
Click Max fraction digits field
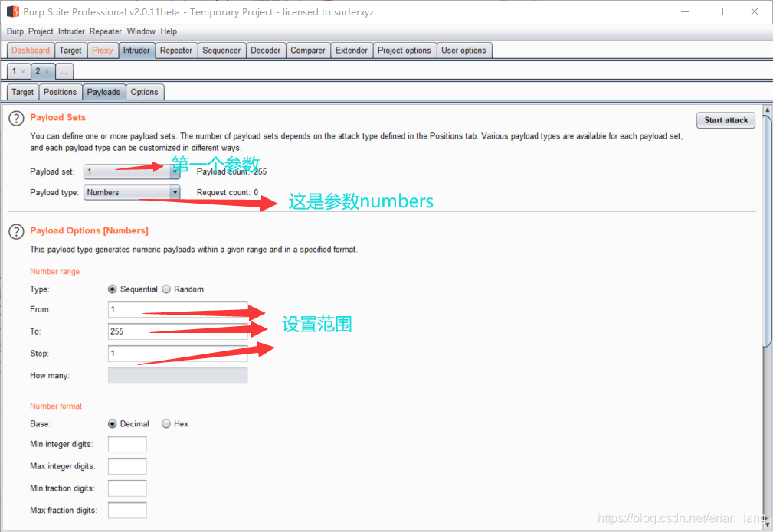pos(127,511)
